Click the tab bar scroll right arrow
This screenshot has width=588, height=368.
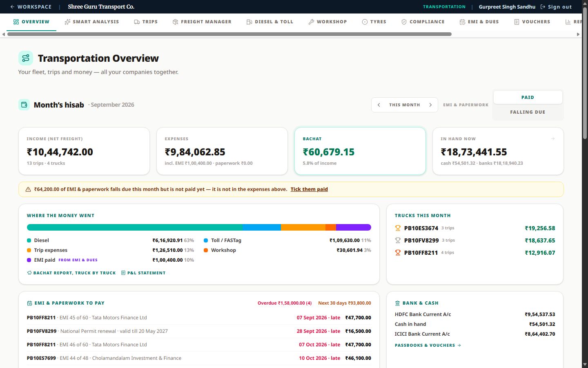[578, 34]
